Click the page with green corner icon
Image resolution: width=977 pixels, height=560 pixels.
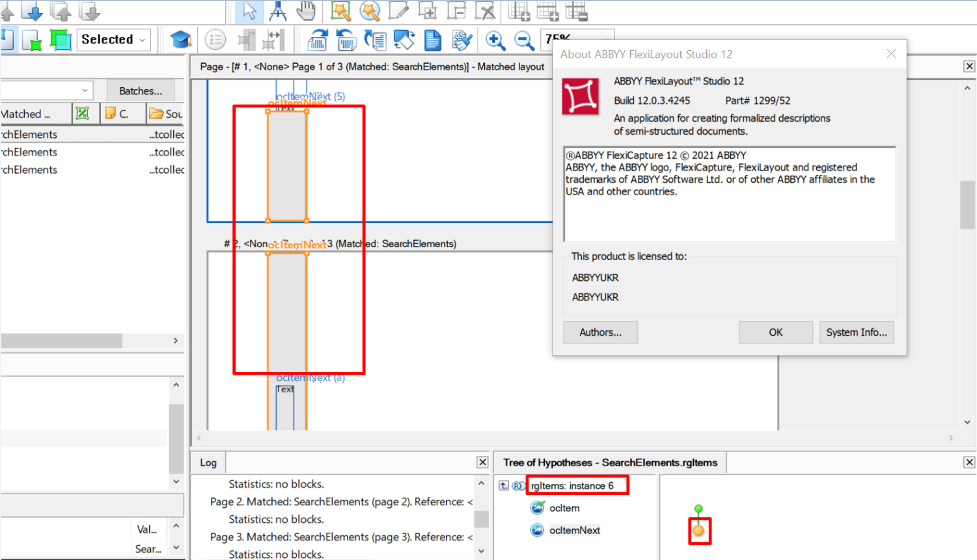click(x=31, y=40)
